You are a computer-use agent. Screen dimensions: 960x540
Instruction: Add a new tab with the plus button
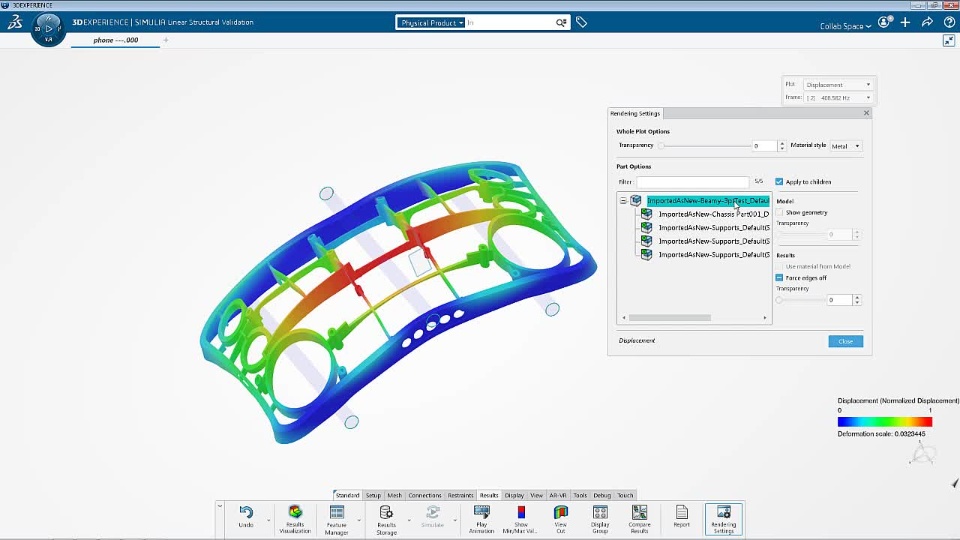[x=166, y=40]
